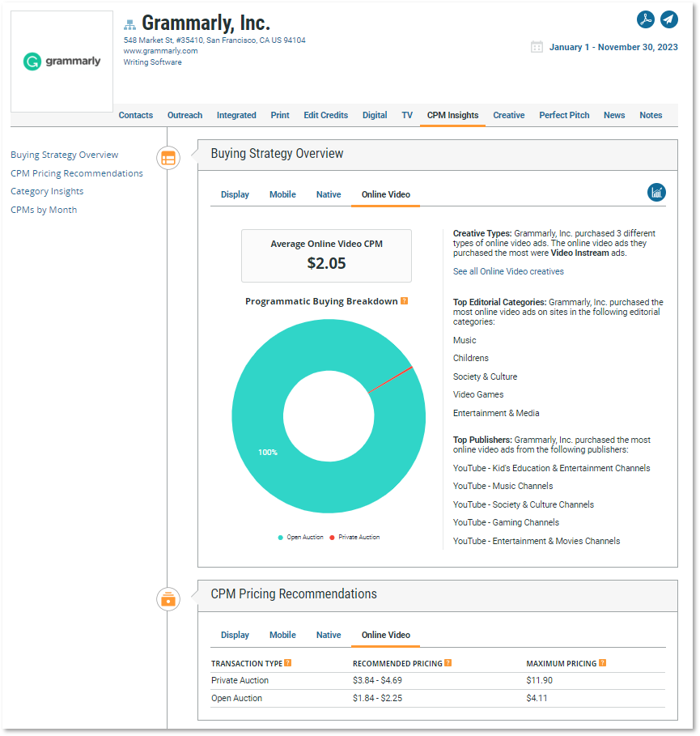700x736 pixels.
Task: Select Mobile tab in Buying Strategy Overview
Action: click(x=282, y=194)
